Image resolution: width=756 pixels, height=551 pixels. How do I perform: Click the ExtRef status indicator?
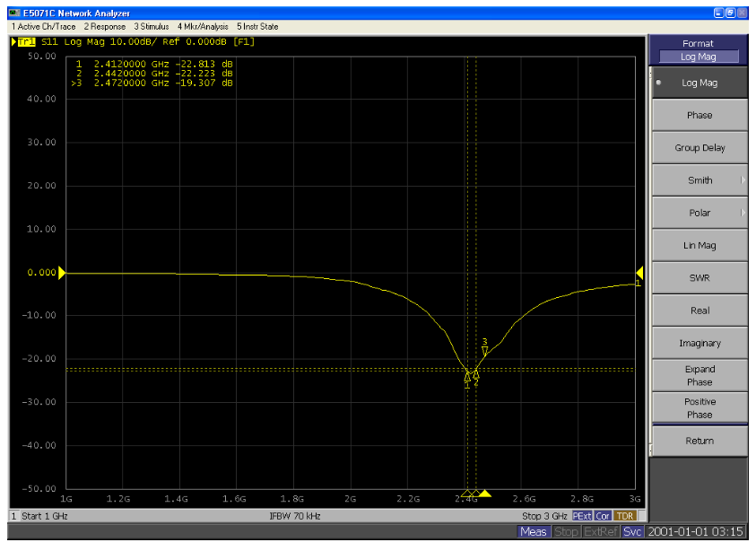pos(601,531)
